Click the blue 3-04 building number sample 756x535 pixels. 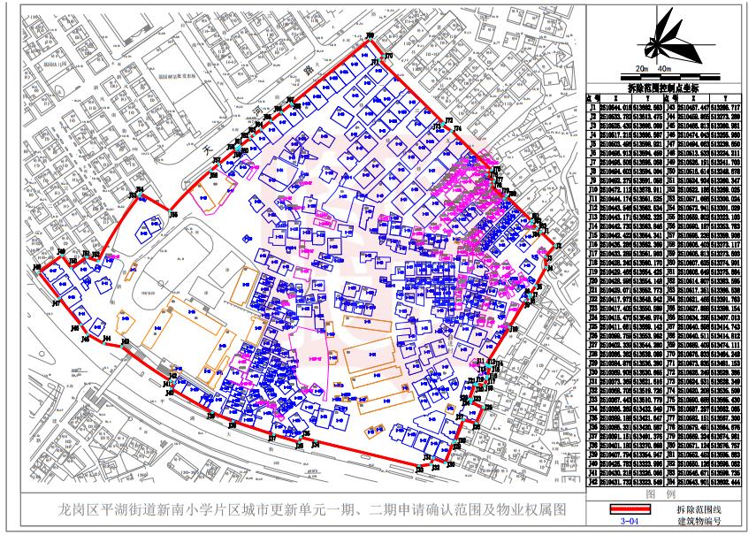tap(630, 521)
